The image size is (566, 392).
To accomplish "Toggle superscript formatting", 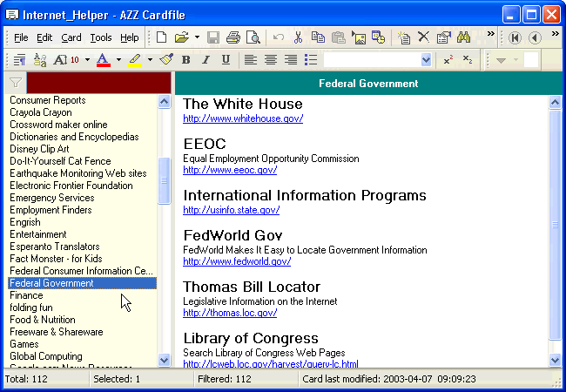I will click(448, 59).
